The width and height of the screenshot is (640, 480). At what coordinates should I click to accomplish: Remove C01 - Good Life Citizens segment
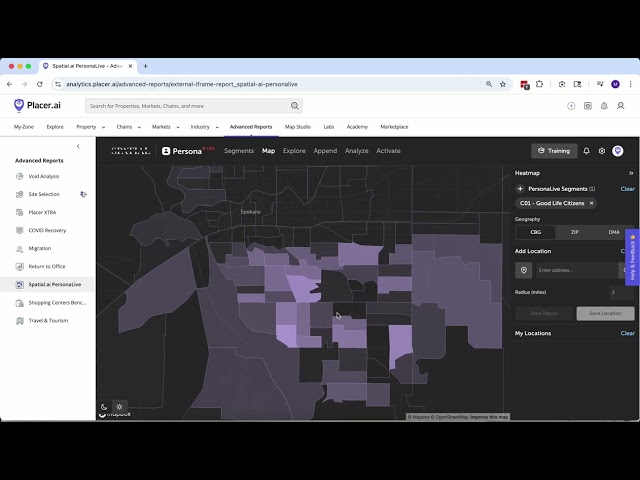coord(591,203)
